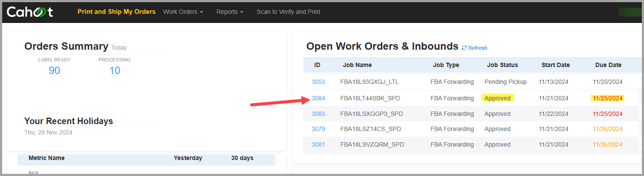
Task: Select job name FBA18LT44SBK_SPD
Action: [x=370, y=98]
